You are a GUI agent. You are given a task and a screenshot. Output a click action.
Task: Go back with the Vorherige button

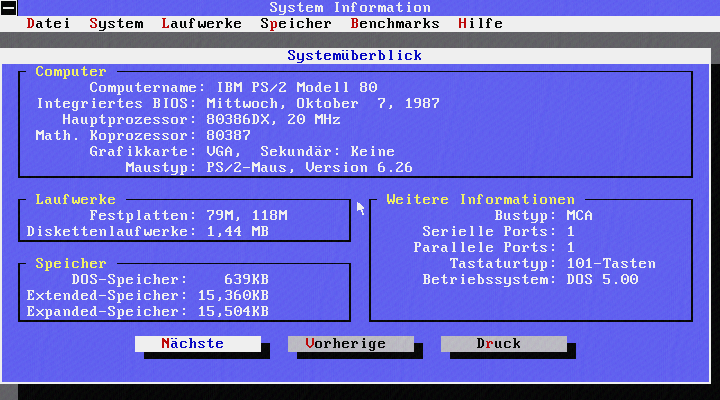pyautogui.click(x=351, y=344)
